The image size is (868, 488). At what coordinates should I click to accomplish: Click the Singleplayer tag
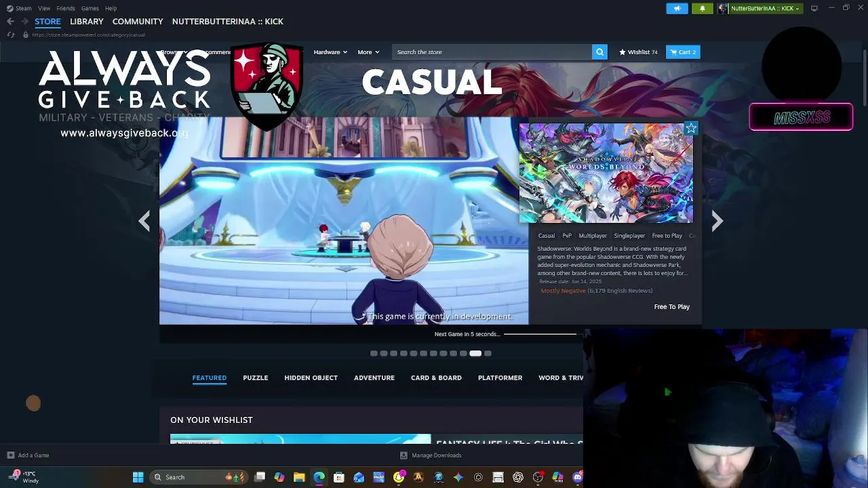[629, 236]
